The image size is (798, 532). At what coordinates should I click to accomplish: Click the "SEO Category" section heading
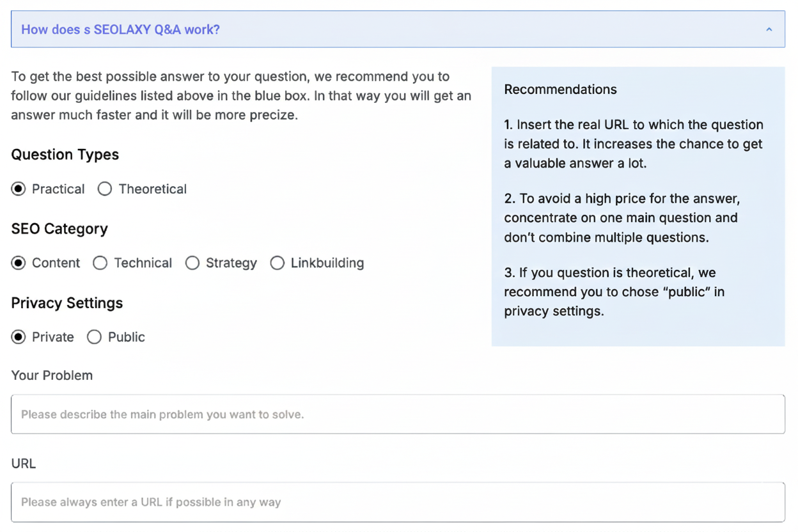tap(59, 229)
